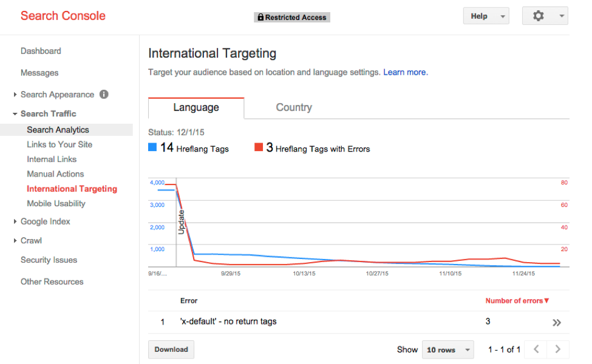Image resolution: width=592 pixels, height=364 pixels.
Task: Open Mobile Usability in sidebar
Action: (x=56, y=203)
